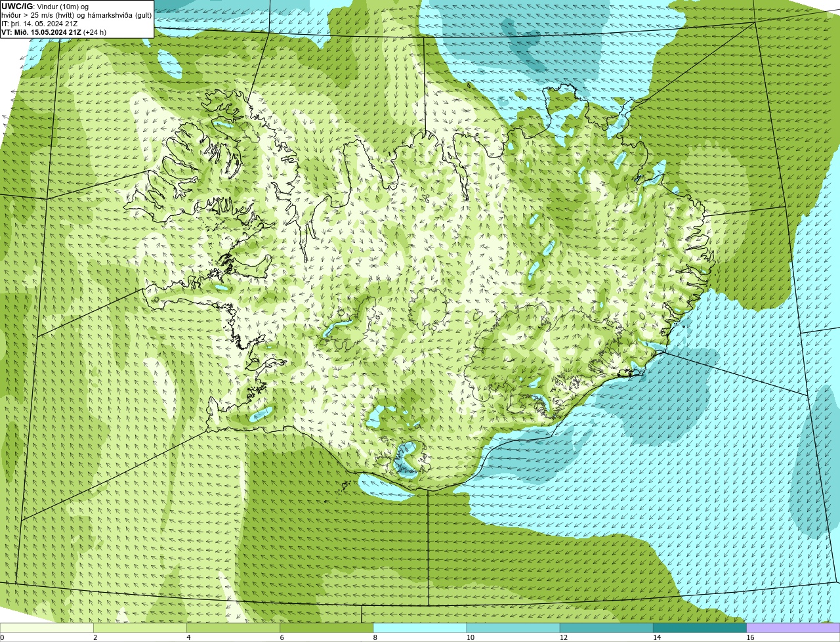Click the legend value "12"
The height and width of the screenshot is (642, 840).
pos(563,637)
